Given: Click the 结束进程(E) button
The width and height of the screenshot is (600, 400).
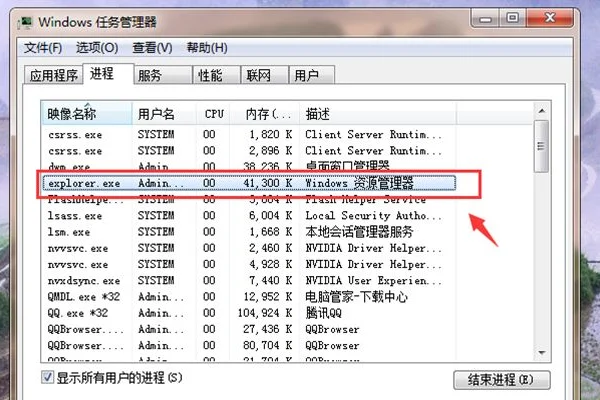Looking at the screenshot, I should (502, 380).
